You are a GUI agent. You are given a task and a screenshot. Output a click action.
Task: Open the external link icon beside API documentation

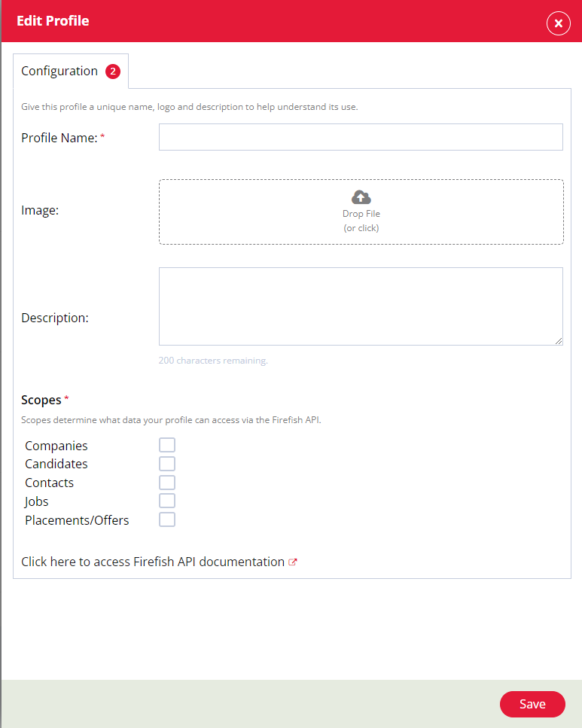(x=293, y=562)
